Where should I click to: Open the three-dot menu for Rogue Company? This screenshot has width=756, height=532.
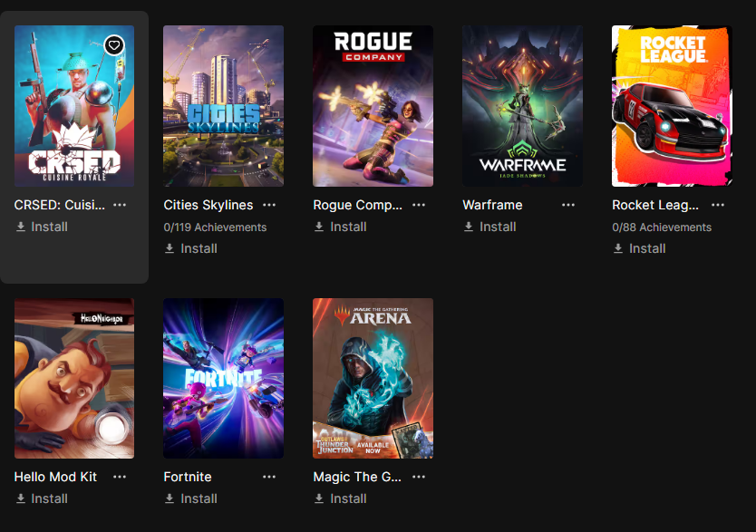click(419, 205)
